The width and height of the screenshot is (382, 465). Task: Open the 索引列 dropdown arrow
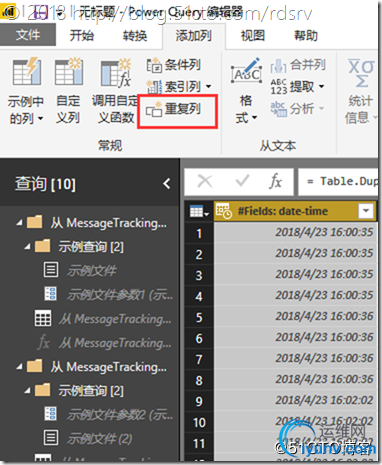click(x=208, y=87)
